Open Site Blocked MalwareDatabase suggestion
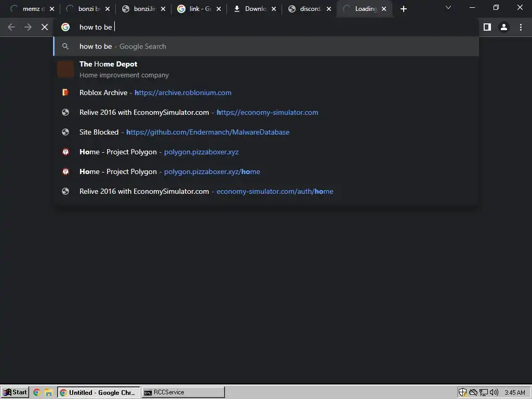Viewport: 532px width, 399px height. [x=266, y=132]
